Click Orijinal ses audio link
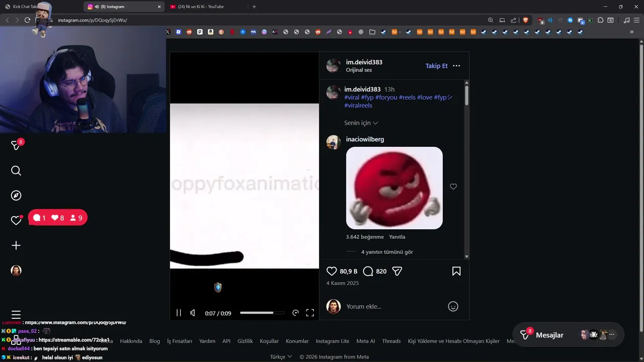The image size is (644, 362). click(359, 70)
